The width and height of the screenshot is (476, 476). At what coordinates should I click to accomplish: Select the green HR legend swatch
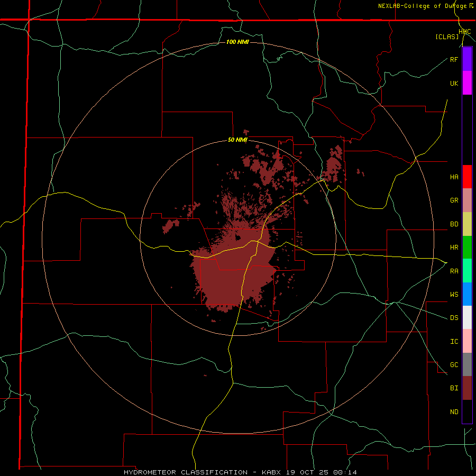click(467, 248)
